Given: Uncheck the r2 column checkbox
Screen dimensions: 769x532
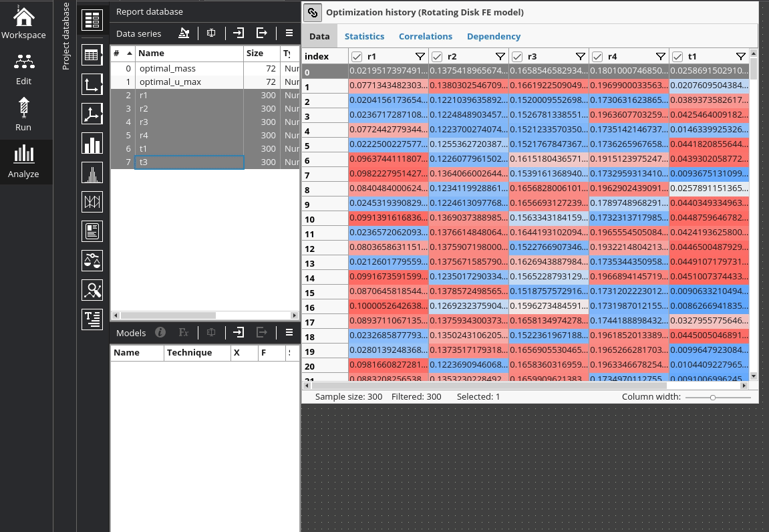Looking at the screenshot, I should tap(437, 57).
